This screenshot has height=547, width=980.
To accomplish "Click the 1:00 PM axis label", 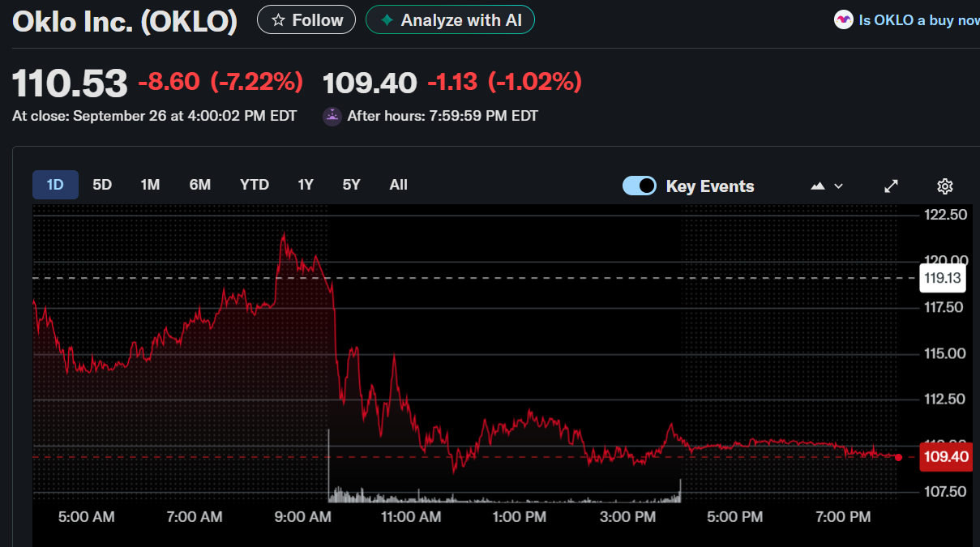I will 519,517.
